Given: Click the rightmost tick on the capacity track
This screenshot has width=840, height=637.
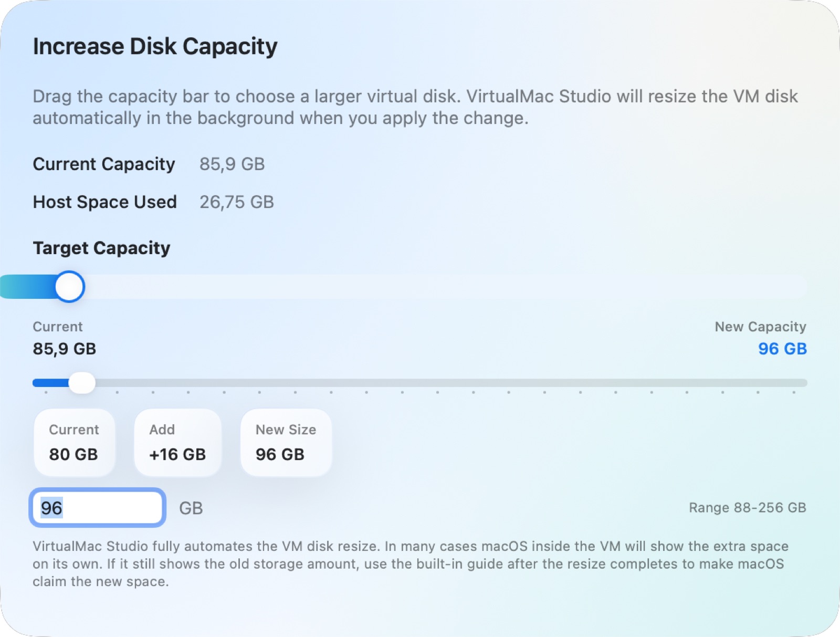Looking at the screenshot, I should tap(794, 392).
